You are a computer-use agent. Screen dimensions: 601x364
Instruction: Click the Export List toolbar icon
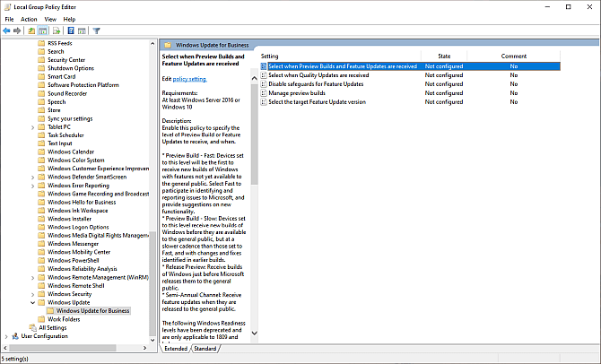pyautogui.click(x=57, y=30)
